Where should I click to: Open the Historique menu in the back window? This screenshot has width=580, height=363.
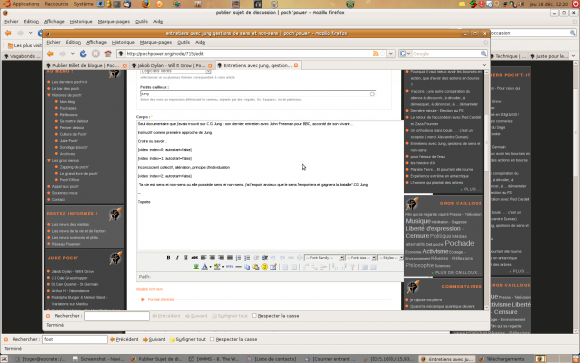(x=81, y=22)
